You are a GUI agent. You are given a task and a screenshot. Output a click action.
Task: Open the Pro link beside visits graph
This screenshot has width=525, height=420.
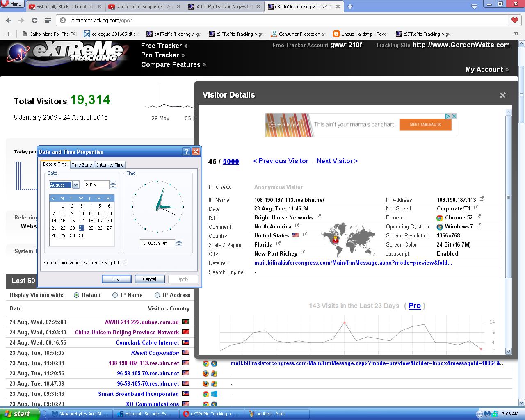click(415, 306)
